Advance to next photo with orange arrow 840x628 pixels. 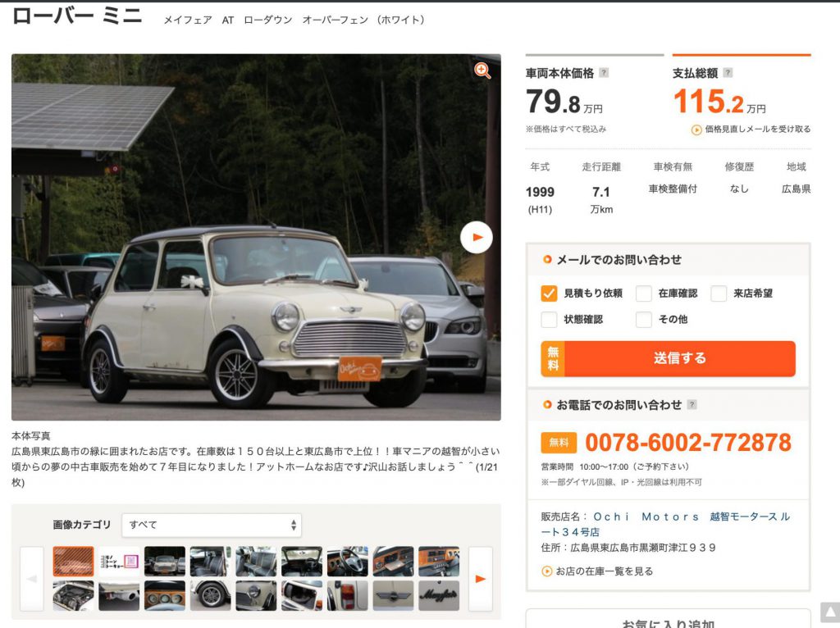477,237
